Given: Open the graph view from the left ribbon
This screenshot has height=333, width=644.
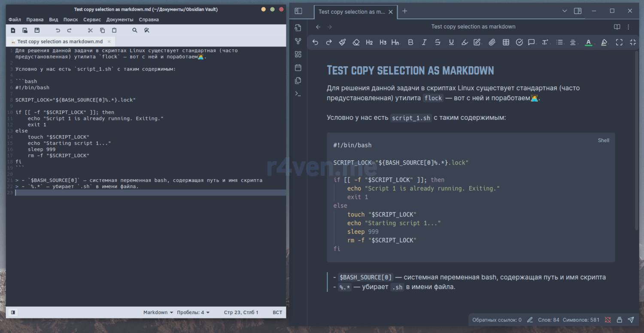Looking at the screenshot, I should click(298, 41).
